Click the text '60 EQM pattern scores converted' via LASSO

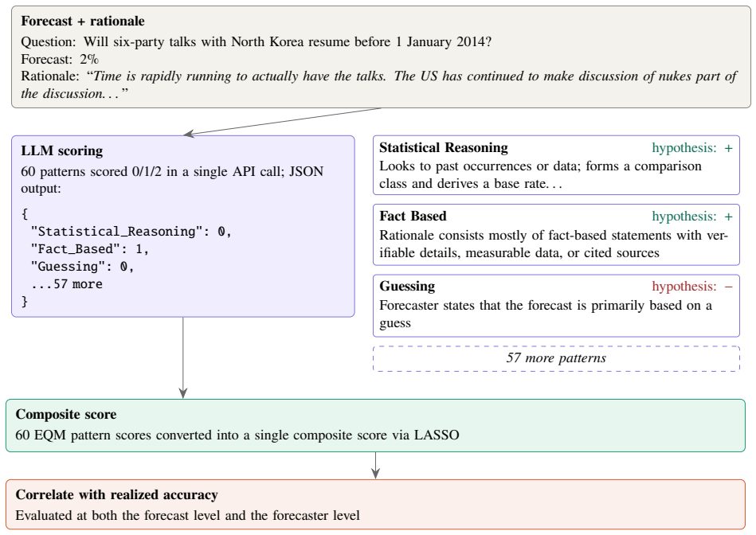click(237, 435)
